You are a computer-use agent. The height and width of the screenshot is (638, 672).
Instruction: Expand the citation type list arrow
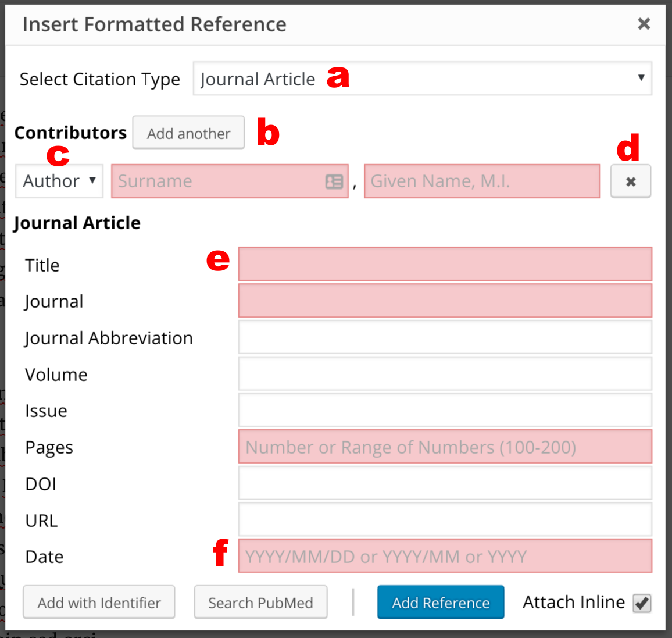coord(642,79)
